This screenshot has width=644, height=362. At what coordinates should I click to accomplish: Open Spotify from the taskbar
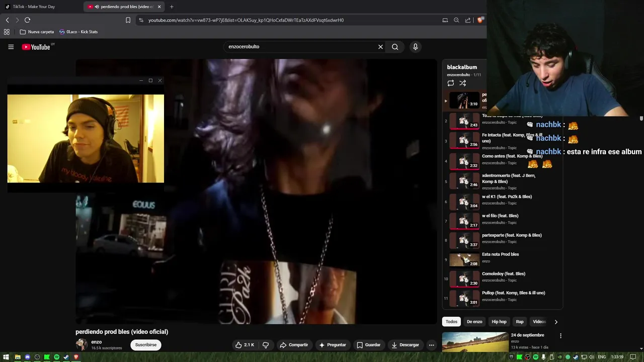point(56,357)
